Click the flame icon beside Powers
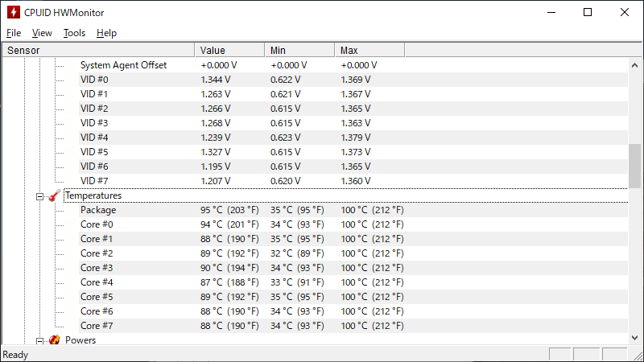 point(54,339)
